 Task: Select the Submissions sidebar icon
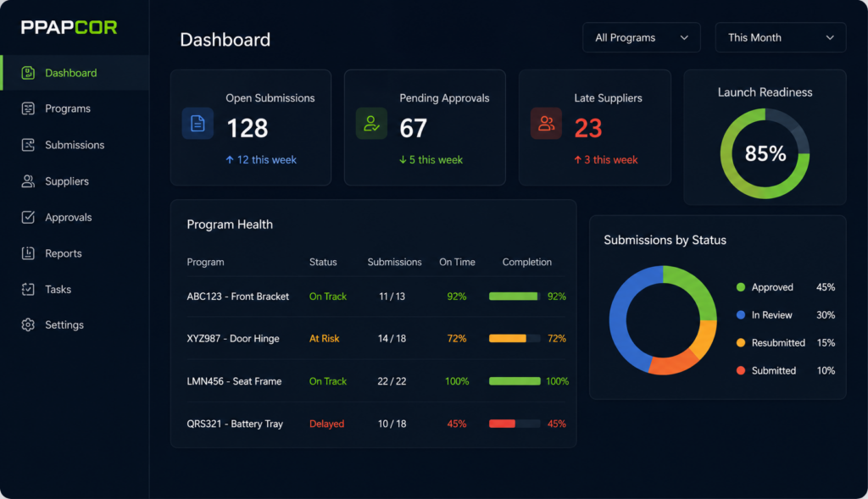click(x=28, y=145)
